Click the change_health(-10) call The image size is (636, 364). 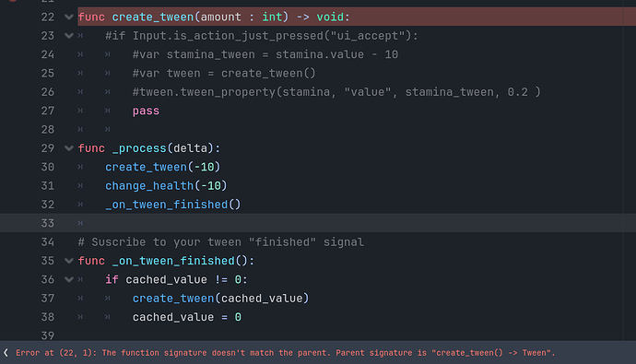(166, 185)
